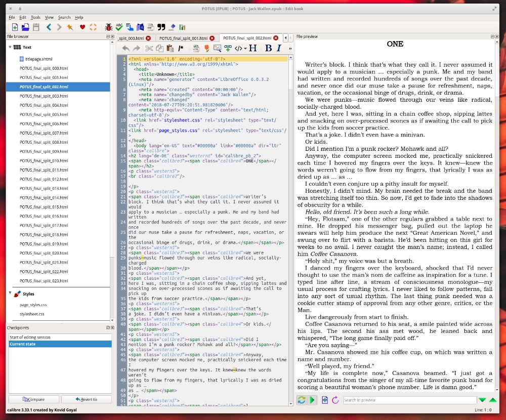
Task: Toggle sync preview position button
Action: (313, 400)
